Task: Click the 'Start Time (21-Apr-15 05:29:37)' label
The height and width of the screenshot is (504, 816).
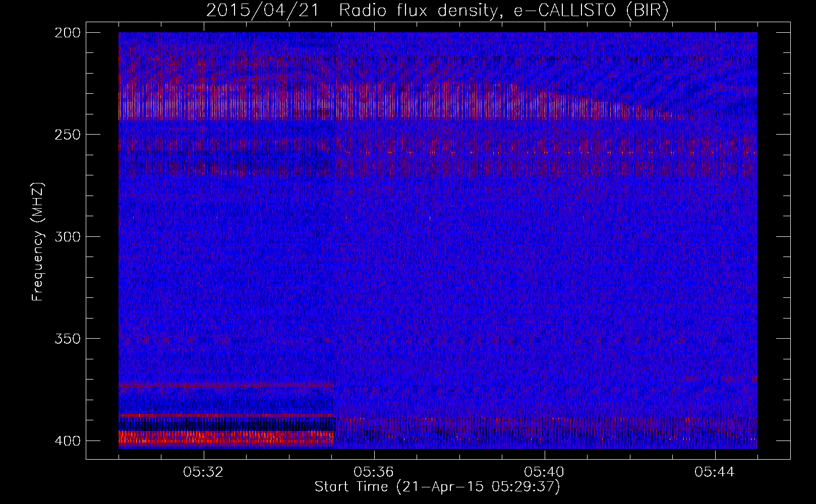Action: coord(437,487)
